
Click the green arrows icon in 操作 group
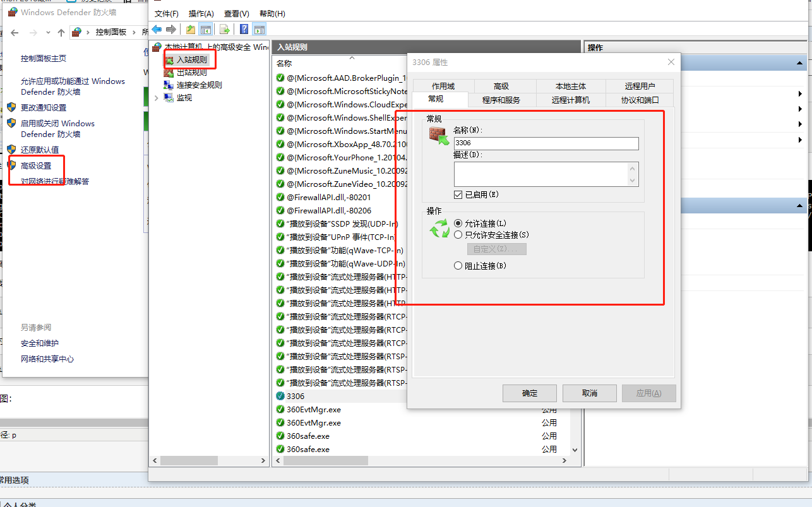pos(439,229)
